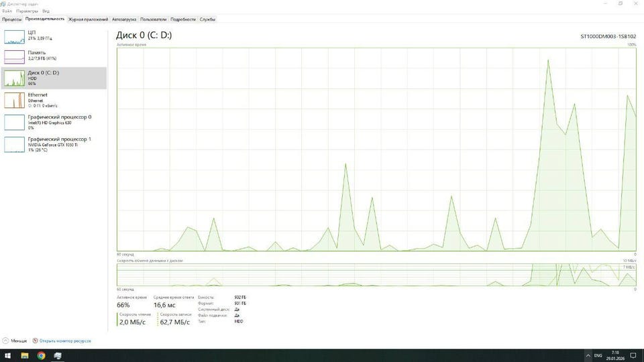Switch to the Пользователи tab
644x362 pixels.
point(153,19)
